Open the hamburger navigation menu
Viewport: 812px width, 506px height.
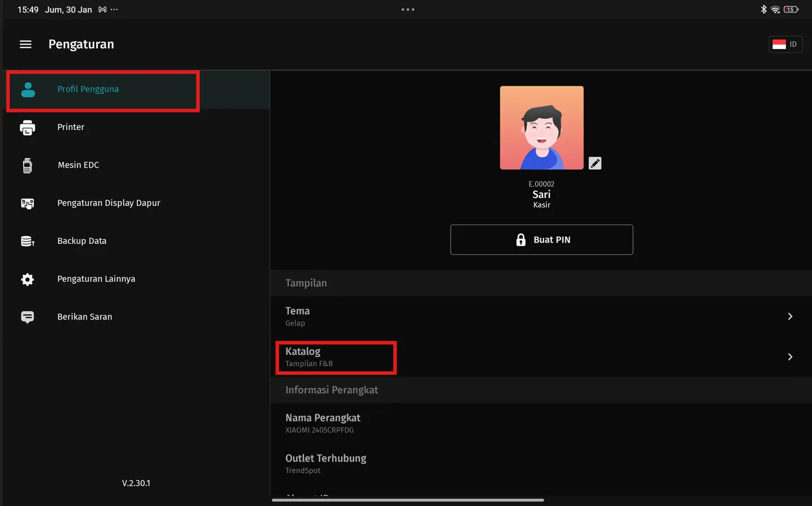click(25, 44)
